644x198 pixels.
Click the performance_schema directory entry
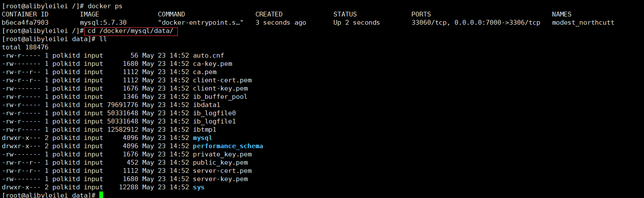point(228,146)
